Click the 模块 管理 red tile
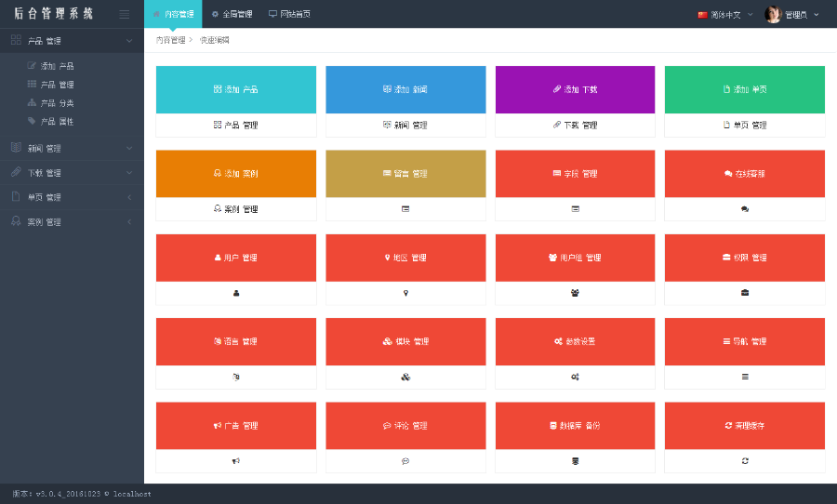Viewport: 837px width, 504px height. coord(405,341)
